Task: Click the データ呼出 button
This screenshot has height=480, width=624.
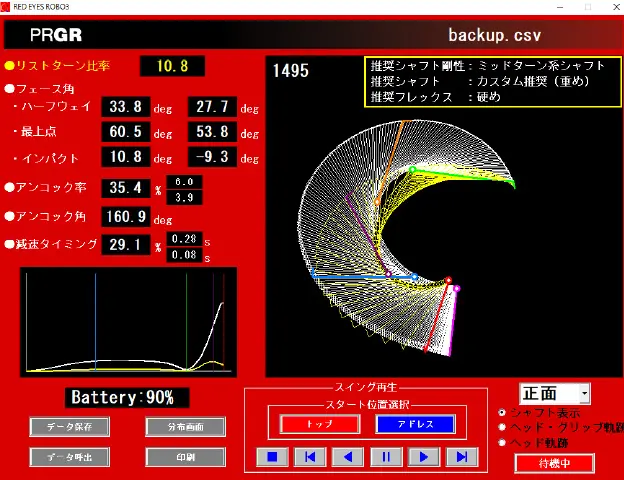Action: pos(70,457)
